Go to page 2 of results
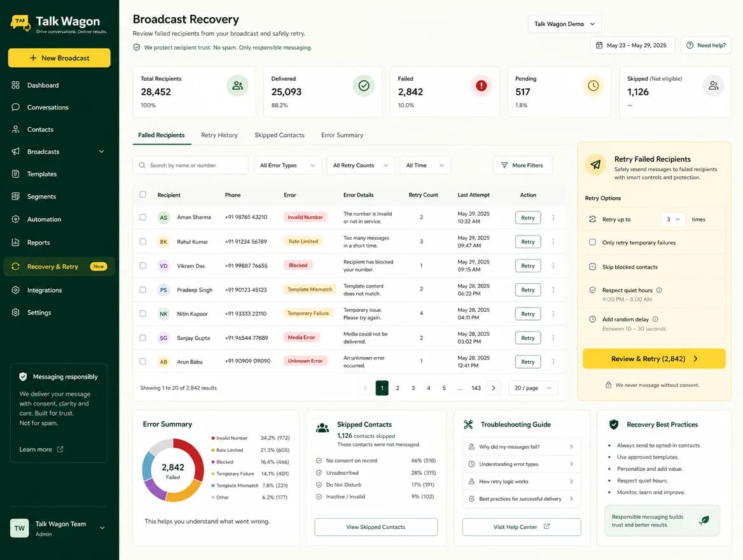The height and width of the screenshot is (560, 743). (398, 388)
